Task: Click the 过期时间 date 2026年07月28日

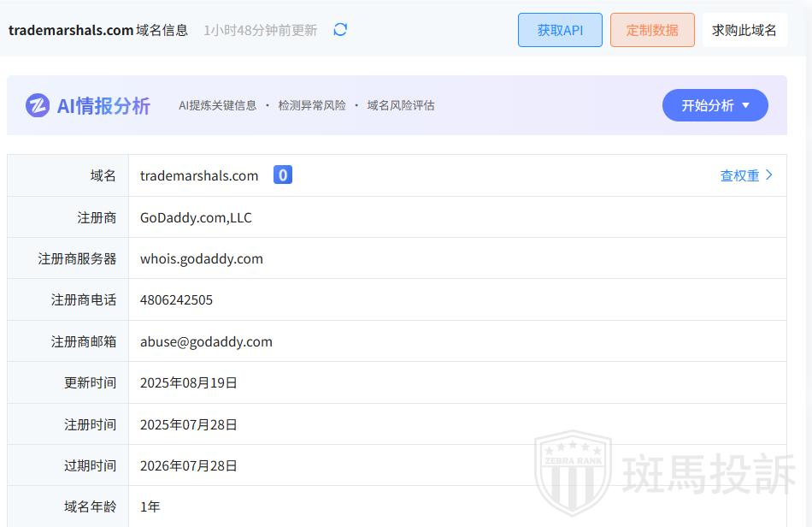Action: coord(188,465)
